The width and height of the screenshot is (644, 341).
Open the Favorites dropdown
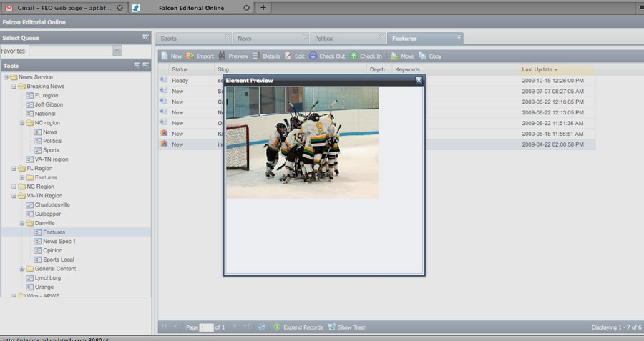tap(117, 51)
